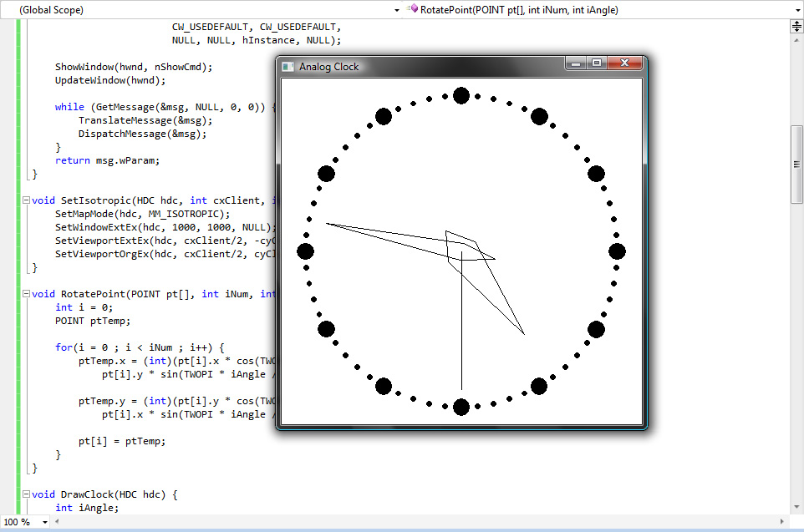
Task: Minimize the Analog Clock window
Action: pos(576,63)
